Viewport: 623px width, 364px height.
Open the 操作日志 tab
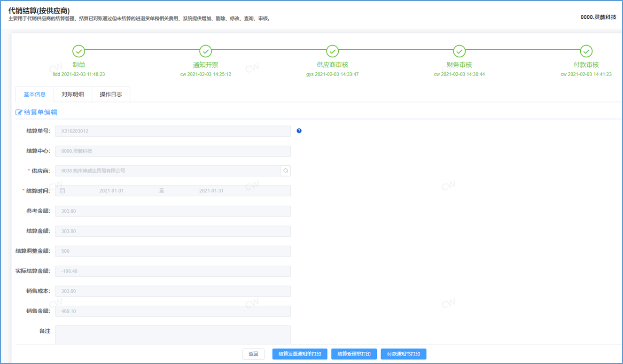click(x=111, y=94)
